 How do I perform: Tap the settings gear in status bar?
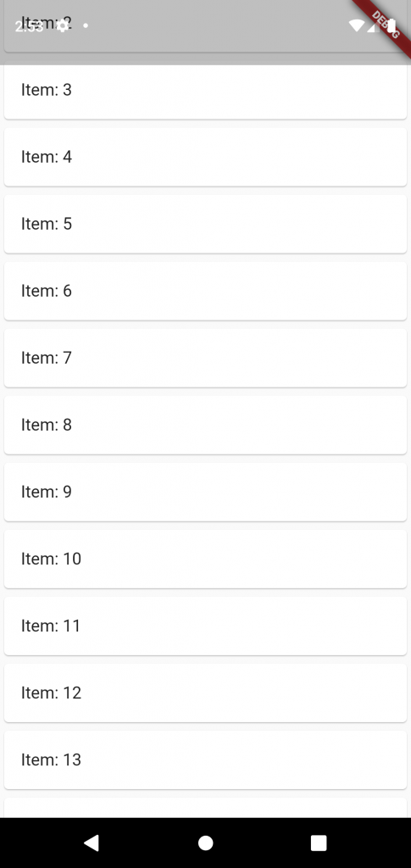tap(63, 25)
